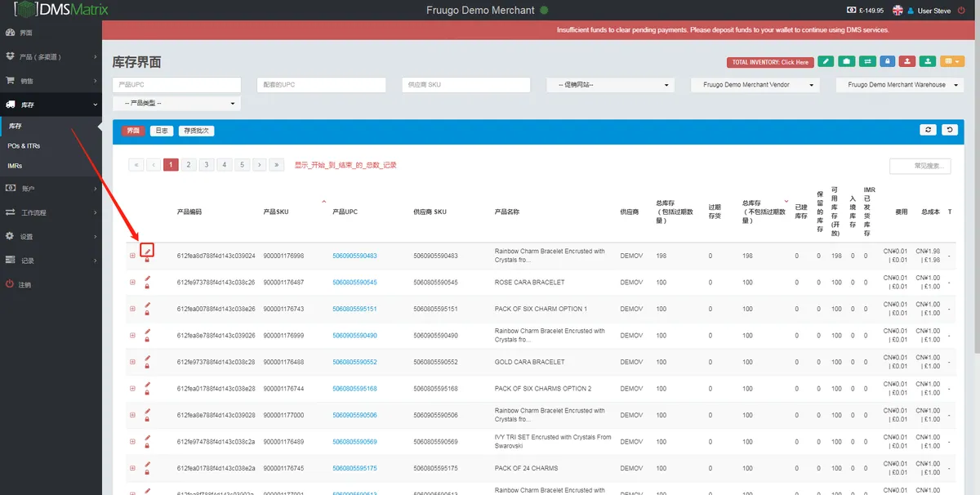Click the 产品UPC filter input
This screenshot has width=980, height=495.
pyautogui.click(x=176, y=85)
